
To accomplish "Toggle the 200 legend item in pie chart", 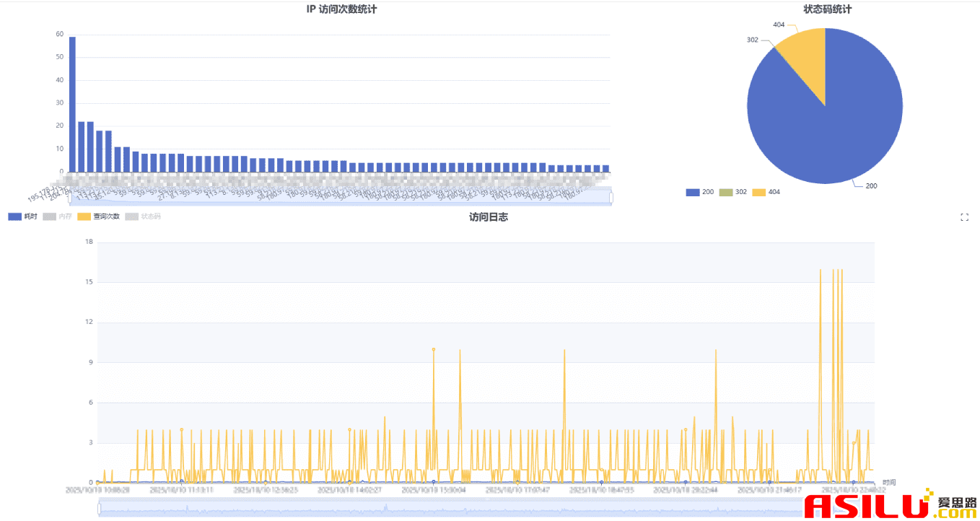I will click(x=699, y=192).
